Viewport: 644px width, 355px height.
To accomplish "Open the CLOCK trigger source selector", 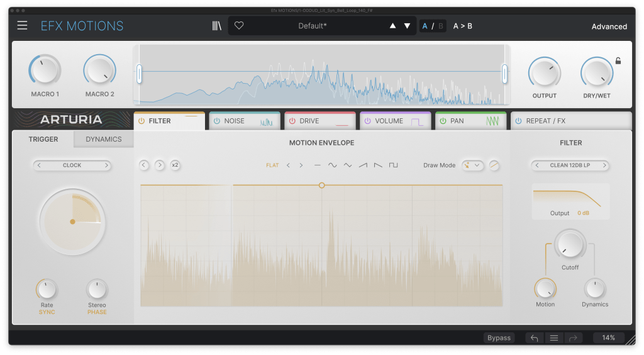I will pos(72,166).
